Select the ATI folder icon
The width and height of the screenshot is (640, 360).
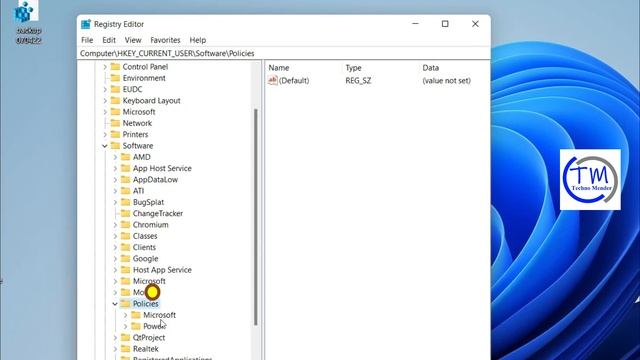126,191
